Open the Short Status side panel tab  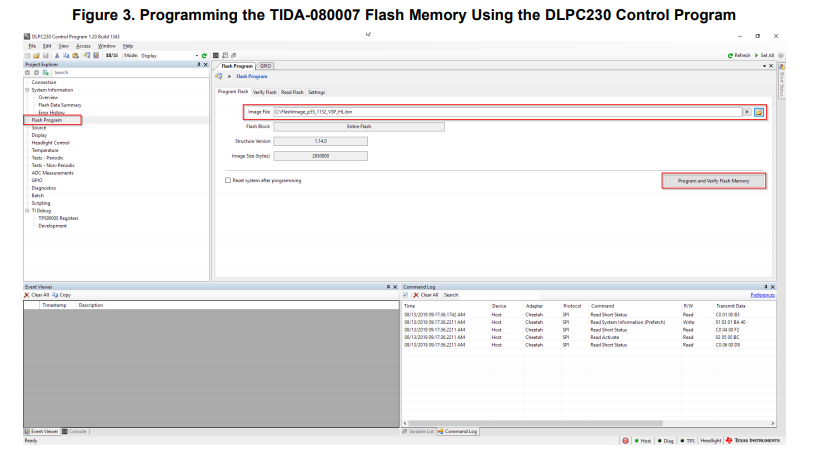pyautogui.click(x=782, y=81)
